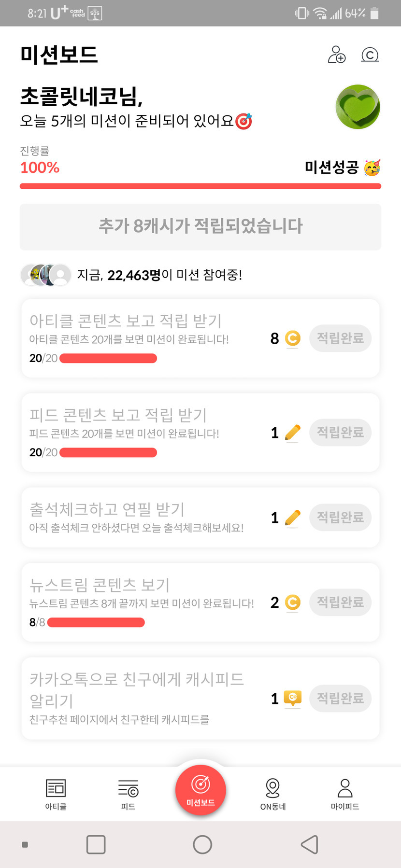Image resolution: width=401 pixels, height=868 pixels.
Task: Tap the participant avatars next to 22,463명
Action: tap(46, 275)
